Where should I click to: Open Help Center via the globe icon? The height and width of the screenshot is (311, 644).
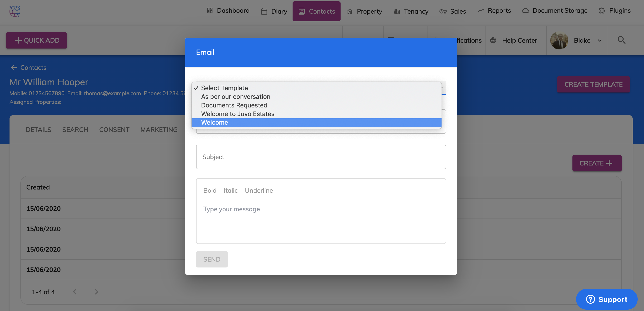(x=493, y=40)
